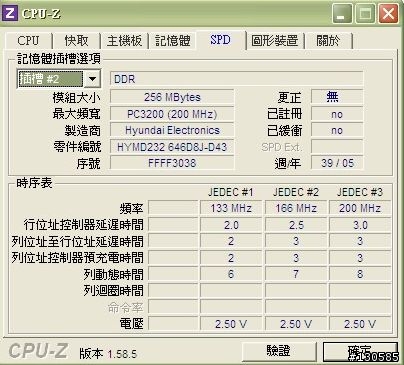This screenshot has width=404, height=365.
Task: Select the 插槽 #2 combo box text
Action: pyautogui.click(x=50, y=79)
